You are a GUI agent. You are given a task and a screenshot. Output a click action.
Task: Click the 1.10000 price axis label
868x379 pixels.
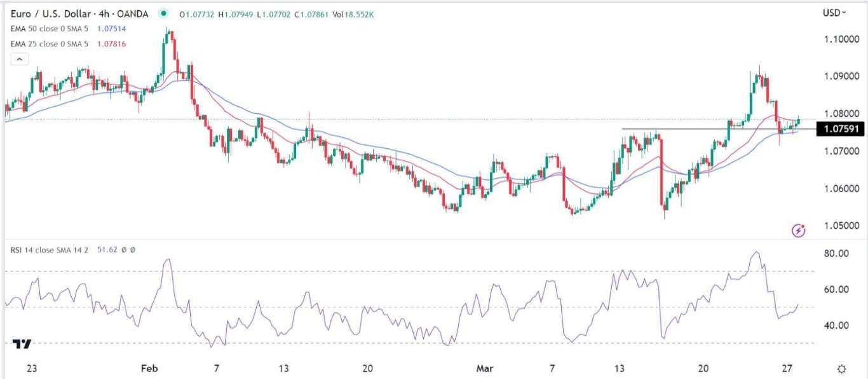click(841, 39)
